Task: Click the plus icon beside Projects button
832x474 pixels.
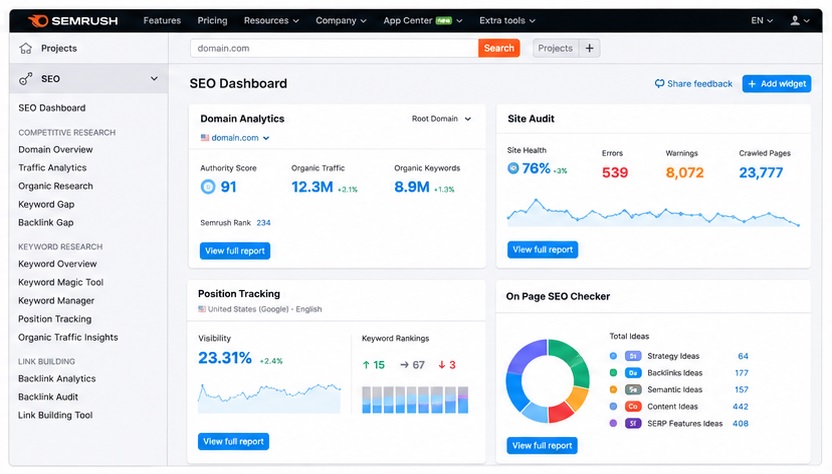Action: pyautogui.click(x=590, y=48)
